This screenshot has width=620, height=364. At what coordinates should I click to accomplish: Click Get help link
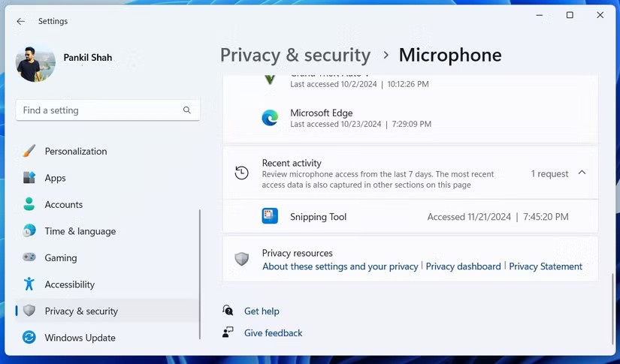tap(262, 311)
